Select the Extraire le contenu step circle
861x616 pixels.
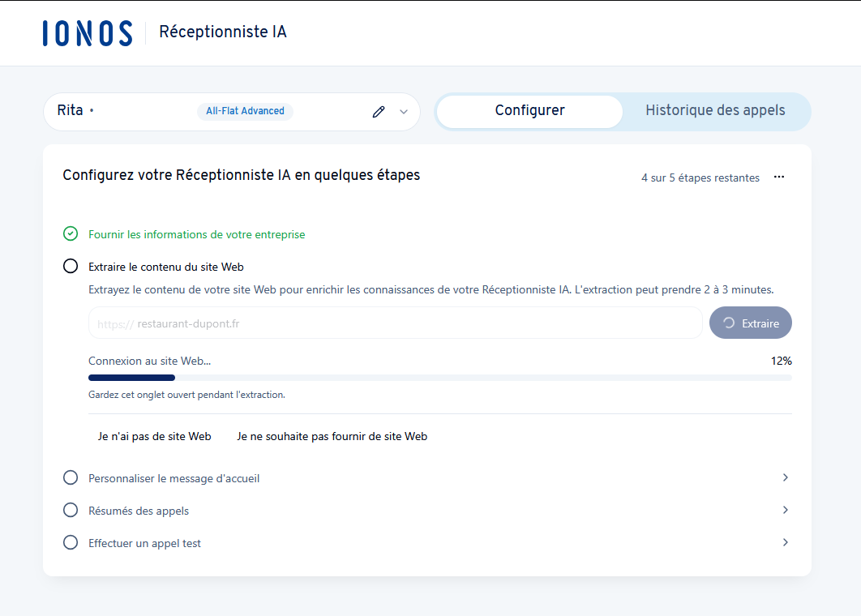(x=71, y=267)
